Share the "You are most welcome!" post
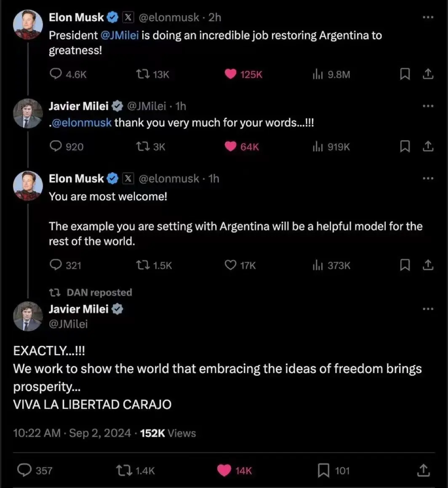The width and height of the screenshot is (448, 488). pyautogui.click(x=428, y=265)
